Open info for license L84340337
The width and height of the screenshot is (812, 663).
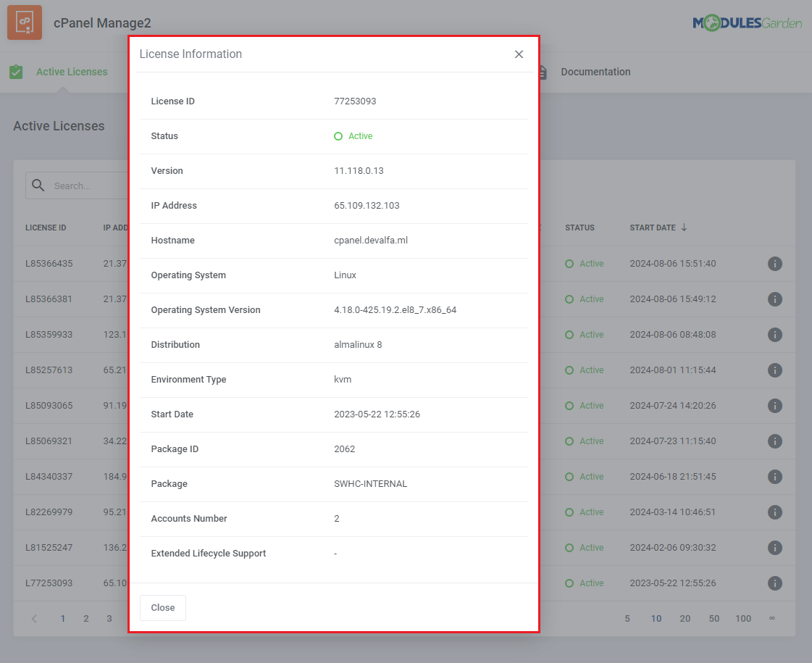coord(775,477)
